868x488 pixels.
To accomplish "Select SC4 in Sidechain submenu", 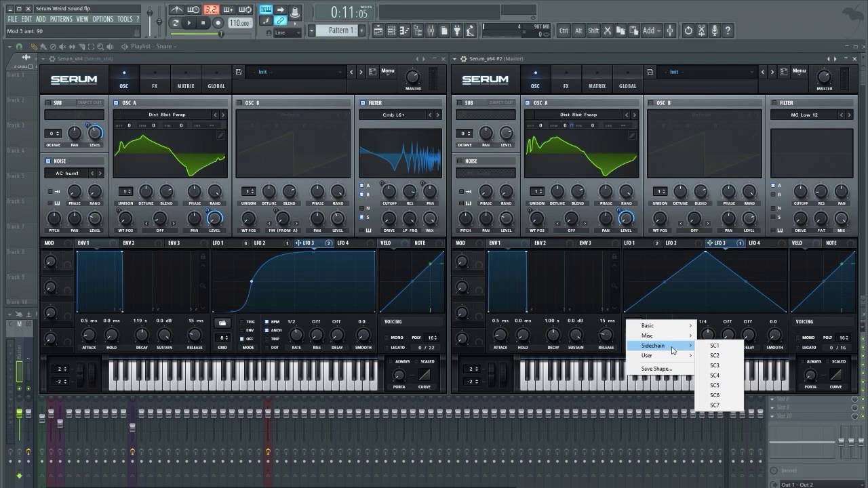I will point(719,375).
